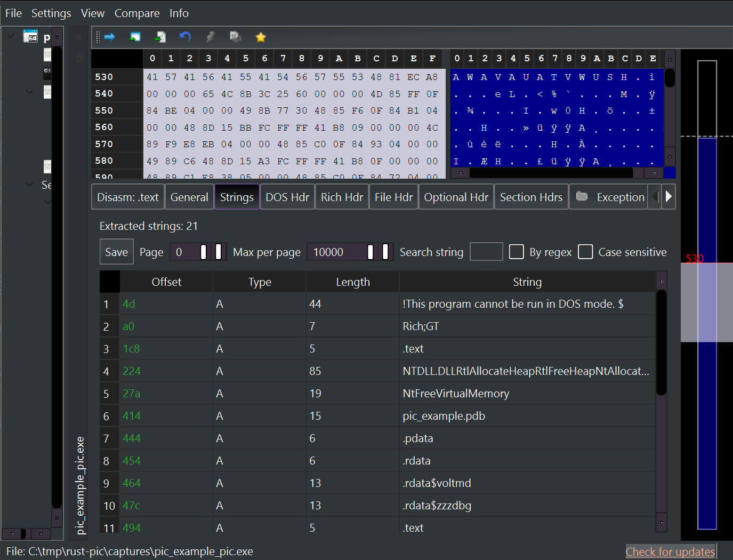
Task: Open the Optional Hdr tab
Action: [456, 197]
